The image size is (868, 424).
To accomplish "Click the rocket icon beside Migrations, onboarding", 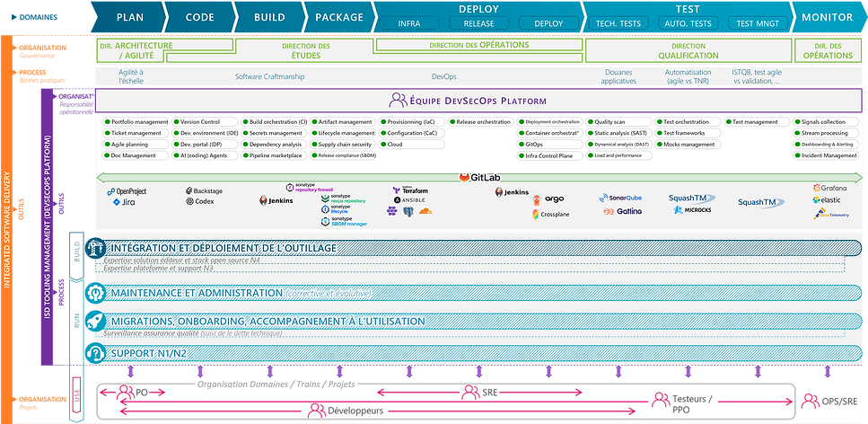I will pyautogui.click(x=96, y=322).
